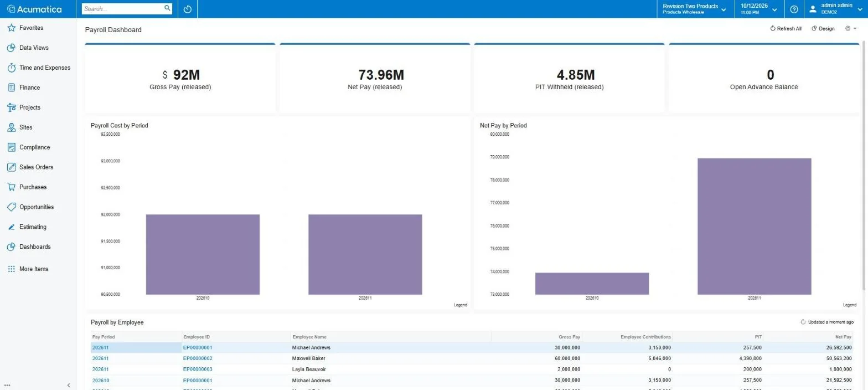The width and height of the screenshot is (868, 390).
Task: Open employee link EP00000002
Action: tap(198, 358)
